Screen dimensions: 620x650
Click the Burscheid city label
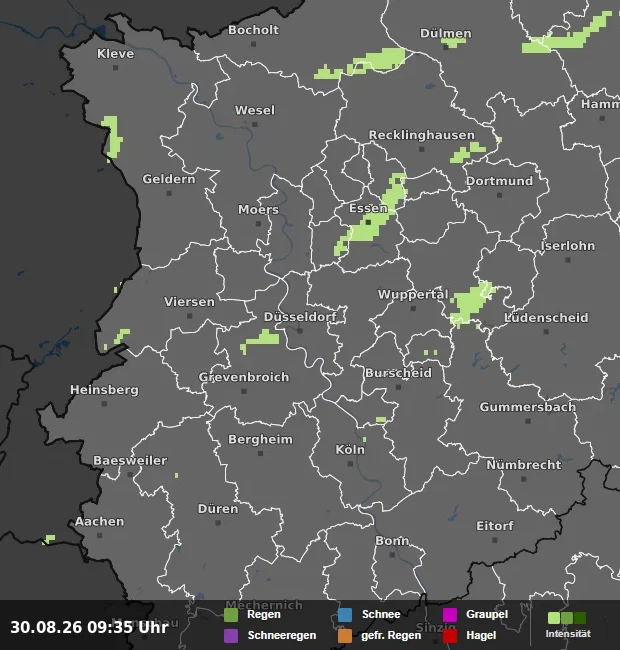[x=398, y=373]
